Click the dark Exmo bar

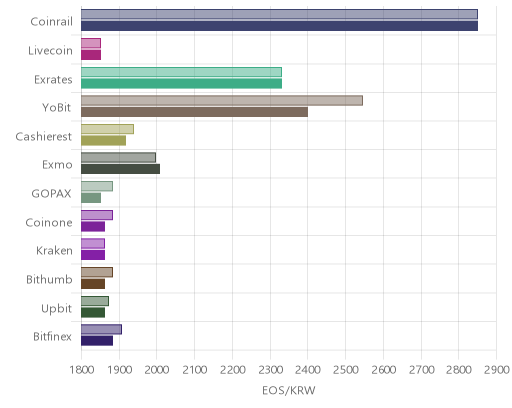[120, 169]
